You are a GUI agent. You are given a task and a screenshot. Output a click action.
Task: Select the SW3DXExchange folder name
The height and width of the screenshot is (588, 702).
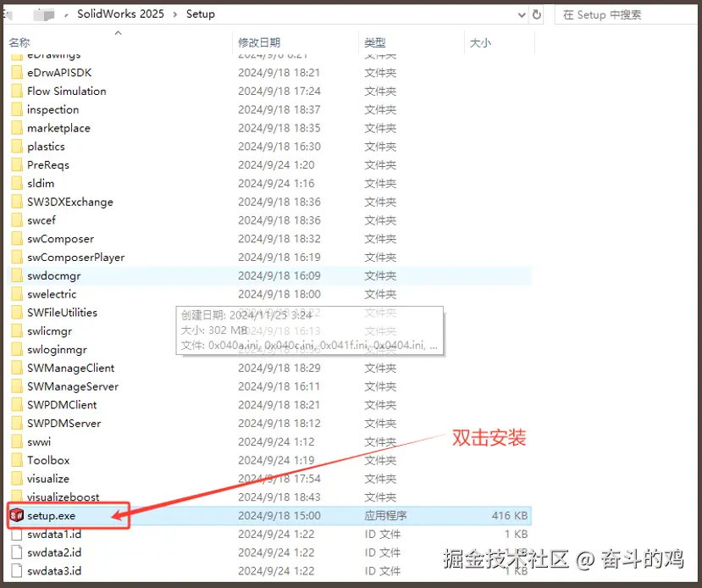click(69, 202)
